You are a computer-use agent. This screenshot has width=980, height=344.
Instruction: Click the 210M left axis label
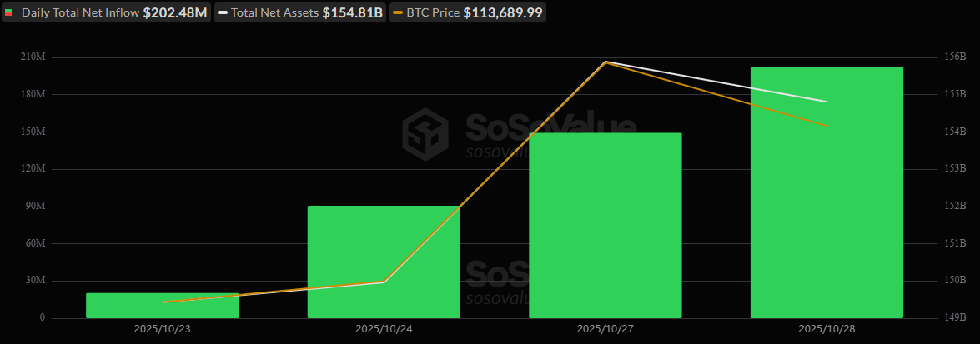pos(33,57)
